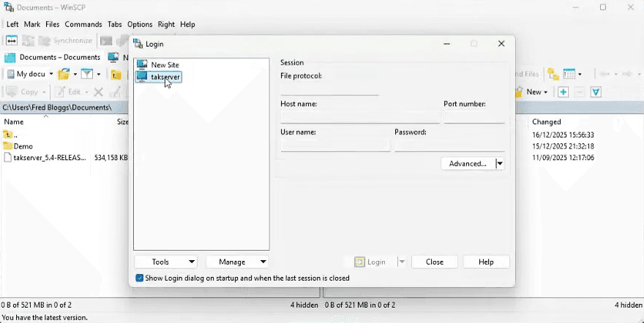Click the '..' parent folder icon in list
The width and height of the screenshot is (644, 323).
[x=7, y=134]
